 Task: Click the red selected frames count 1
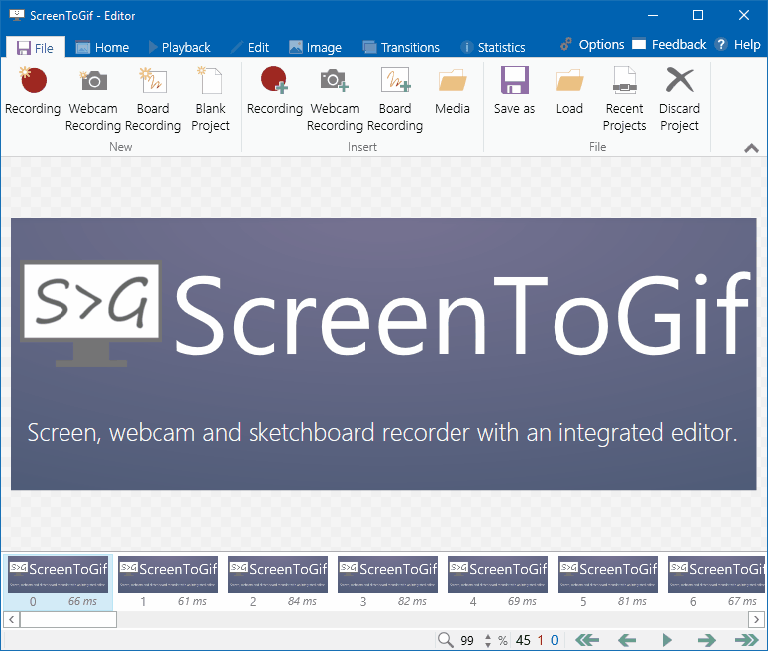point(541,640)
